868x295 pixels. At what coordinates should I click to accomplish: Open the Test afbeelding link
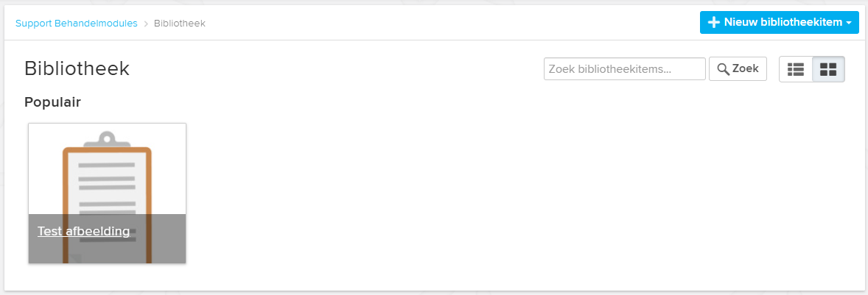(x=83, y=231)
